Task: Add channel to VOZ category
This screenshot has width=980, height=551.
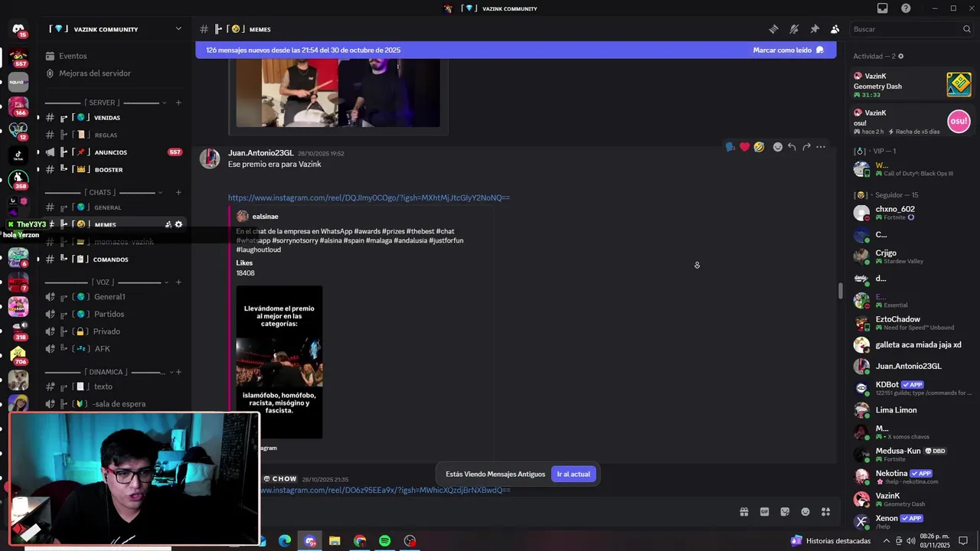Action: pyautogui.click(x=178, y=282)
